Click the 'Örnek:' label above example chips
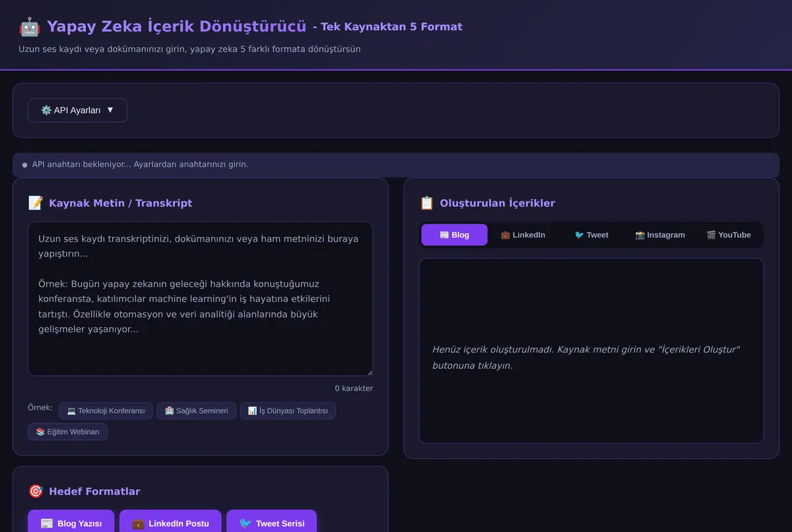Viewport: 792px width, 532px height. pos(40,408)
